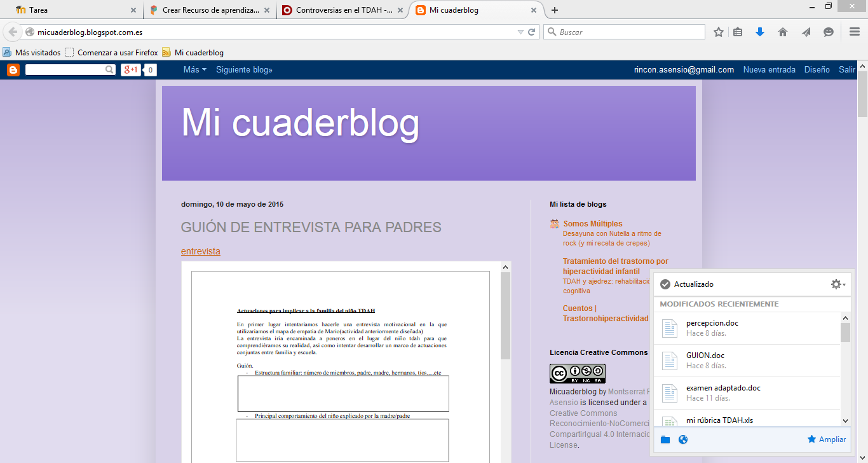
Task: Go to homepage using the home icon
Action: (x=783, y=31)
